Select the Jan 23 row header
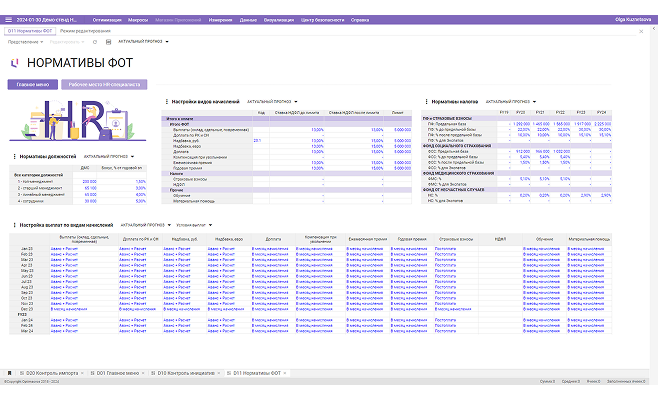 27,249
